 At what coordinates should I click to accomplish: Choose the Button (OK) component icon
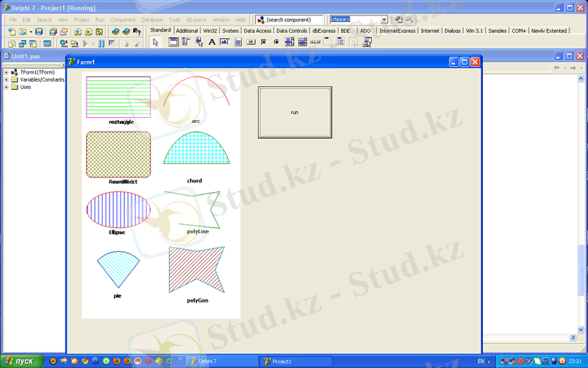(251, 42)
